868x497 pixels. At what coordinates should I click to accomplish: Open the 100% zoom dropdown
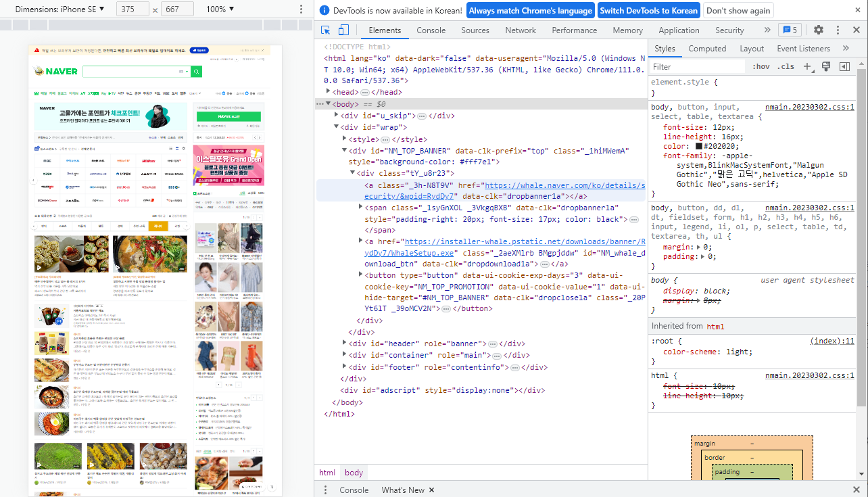pyautogui.click(x=220, y=9)
